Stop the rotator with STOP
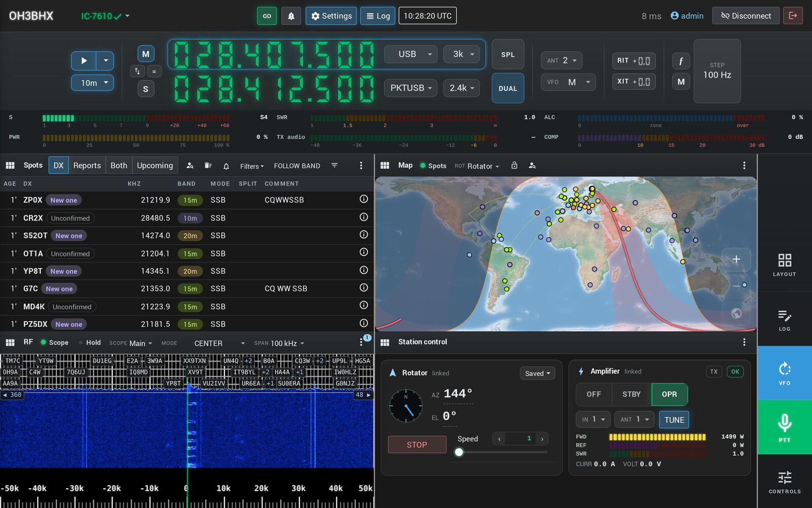Viewport: 812px width, 508px height. [417, 444]
